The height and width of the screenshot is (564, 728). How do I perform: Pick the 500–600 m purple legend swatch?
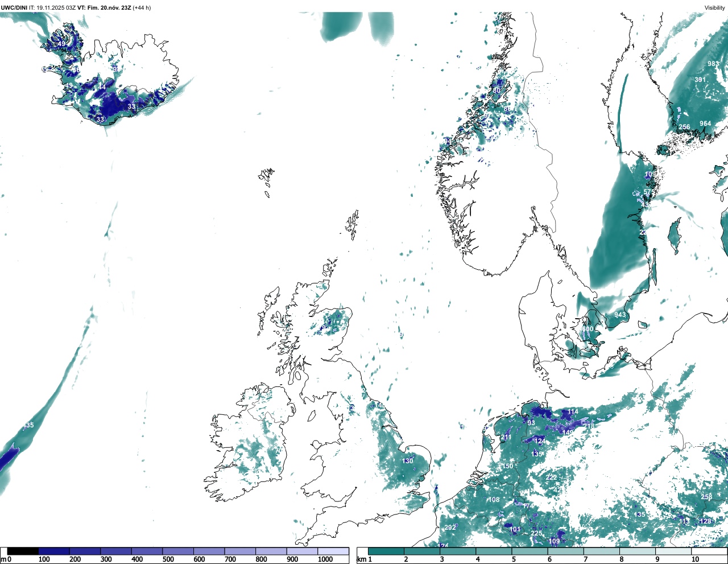(x=178, y=551)
